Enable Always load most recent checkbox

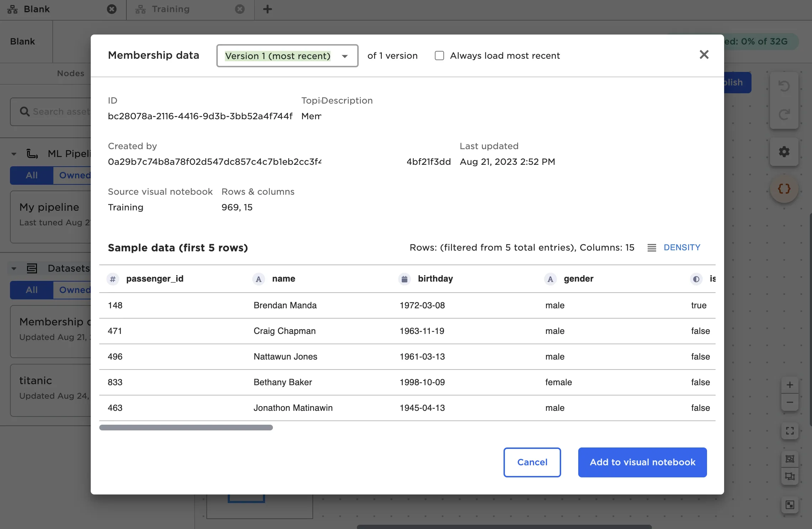(x=439, y=56)
